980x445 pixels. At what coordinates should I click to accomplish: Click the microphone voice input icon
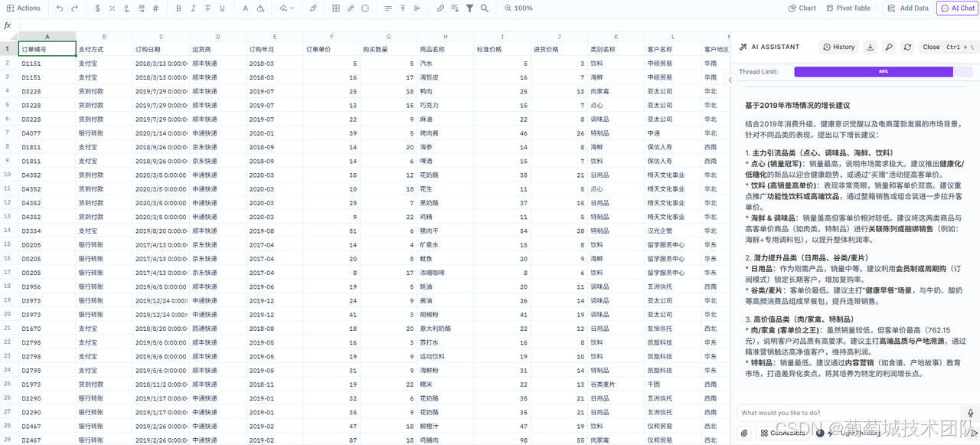[x=970, y=414]
